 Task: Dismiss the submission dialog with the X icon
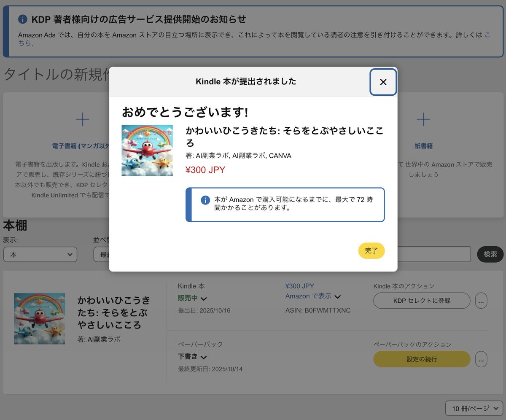(383, 83)
